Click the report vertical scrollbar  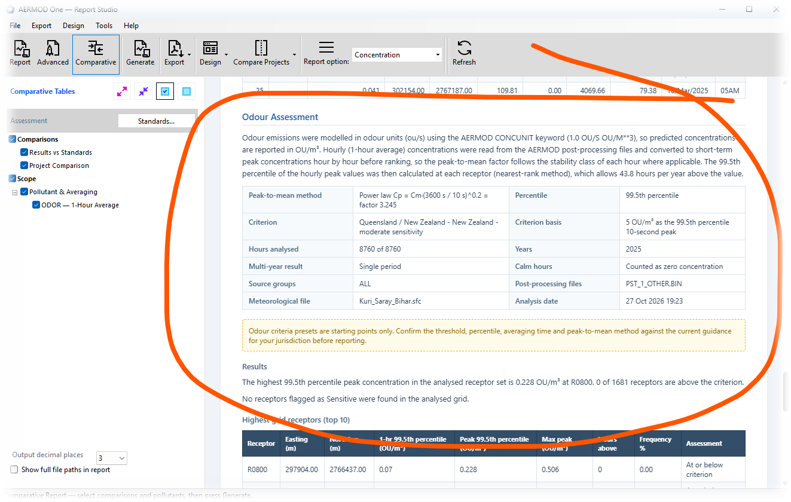784,391
